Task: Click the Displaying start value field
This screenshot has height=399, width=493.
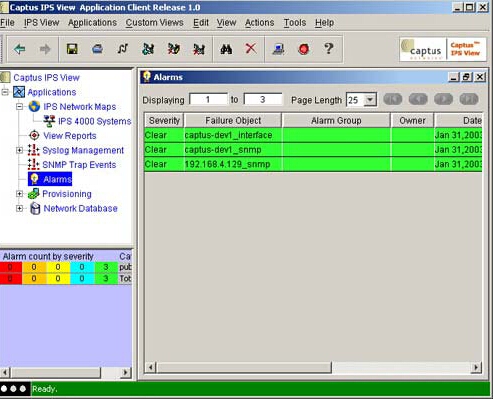Action: 208,99
